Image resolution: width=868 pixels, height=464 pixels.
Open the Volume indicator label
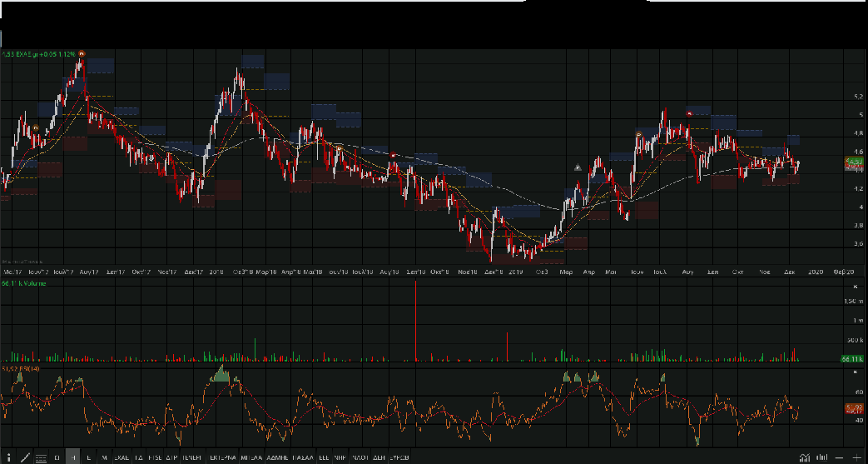point(23,283)
